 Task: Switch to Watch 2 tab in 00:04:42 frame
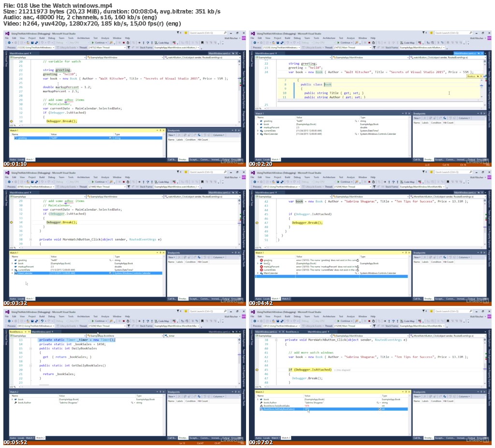point(286,298)
